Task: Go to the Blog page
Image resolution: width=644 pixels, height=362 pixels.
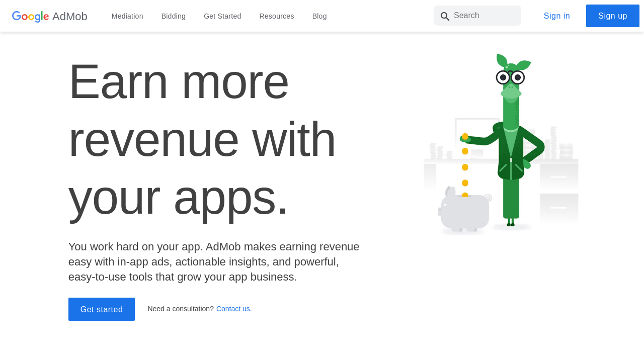Action: 319,16
